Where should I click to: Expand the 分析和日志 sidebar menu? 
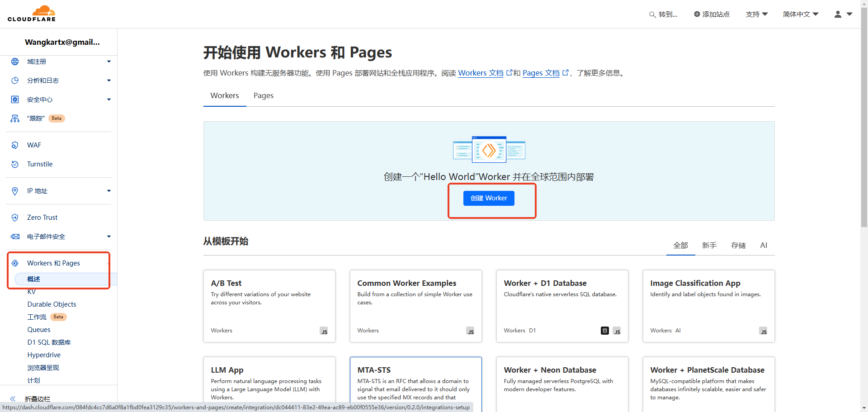[x=109, y=81]
